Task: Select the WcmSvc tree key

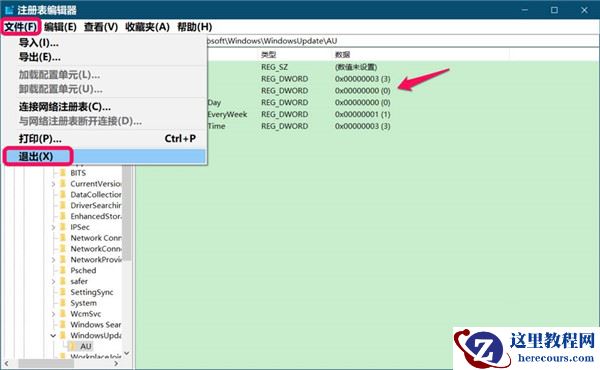Action: coord(86,314)
